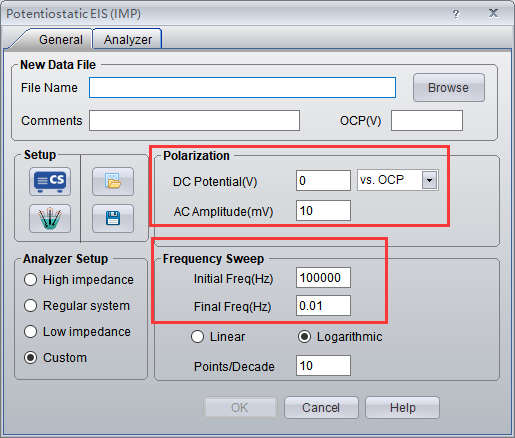Open the electrode cell setup icon
Image resolution: width=515 pixels, height=438 pixels.
point(50,218)
